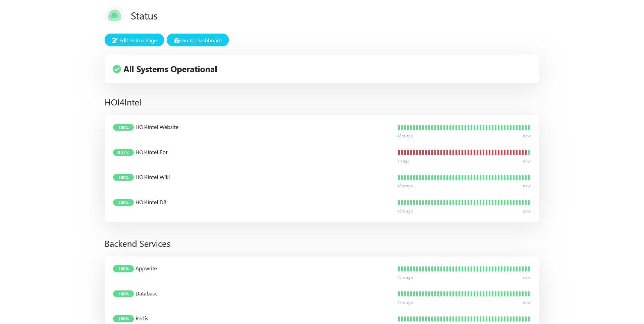Screen dimensions: 644x324
Task: Click the HOI4Intel section heading
Action: pyautogui.click(x=123, y=102)
